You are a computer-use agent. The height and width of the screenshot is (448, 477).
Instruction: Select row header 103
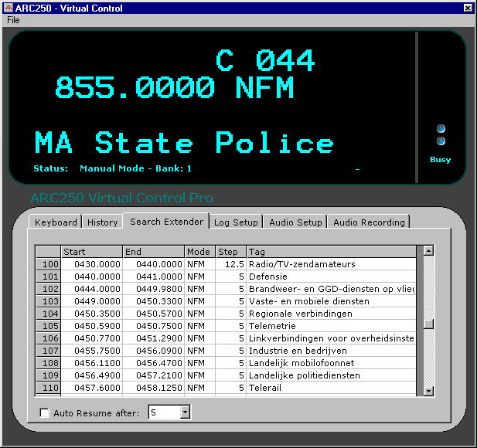[x=49, y=301]
